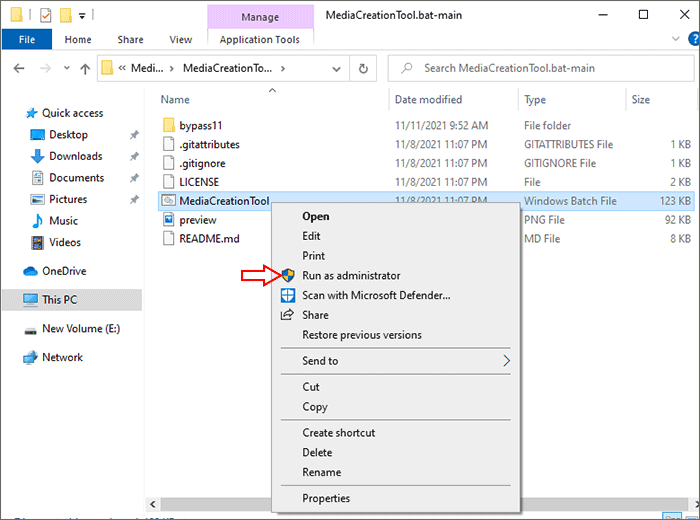Click the README.md file icon
This screenshot has height=520, width=700.
[x=169, y=238]
